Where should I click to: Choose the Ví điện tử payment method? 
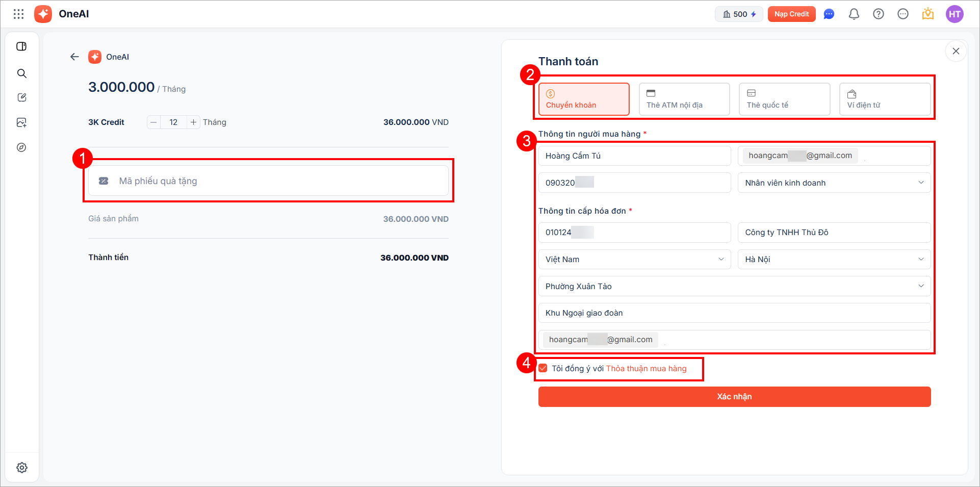884,99
